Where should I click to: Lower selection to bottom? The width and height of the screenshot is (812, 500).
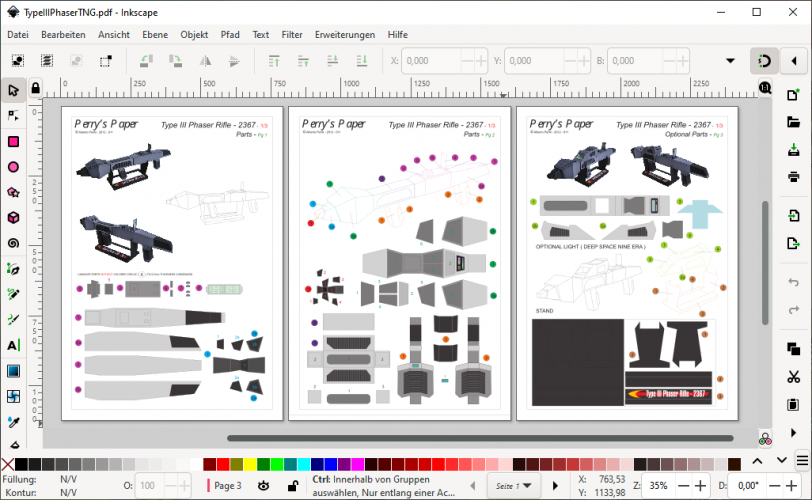point(362,61)
